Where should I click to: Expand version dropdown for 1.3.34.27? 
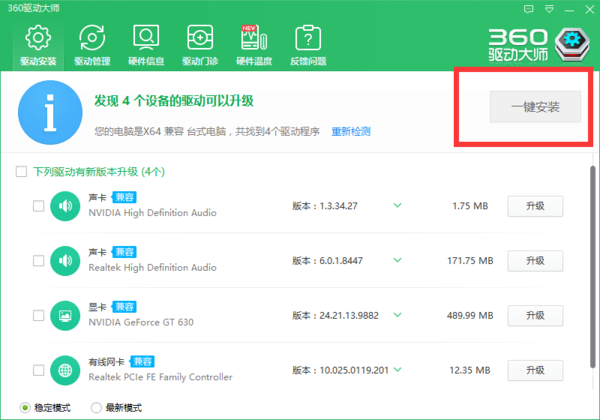click(398, 206)
